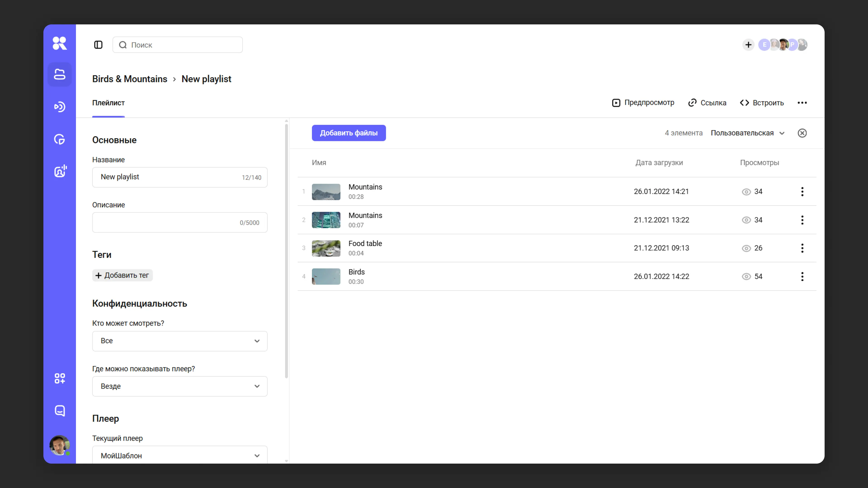Screen dimensions: 868x488
Task: Click the plus icon to add member
Action: (748, 45)
